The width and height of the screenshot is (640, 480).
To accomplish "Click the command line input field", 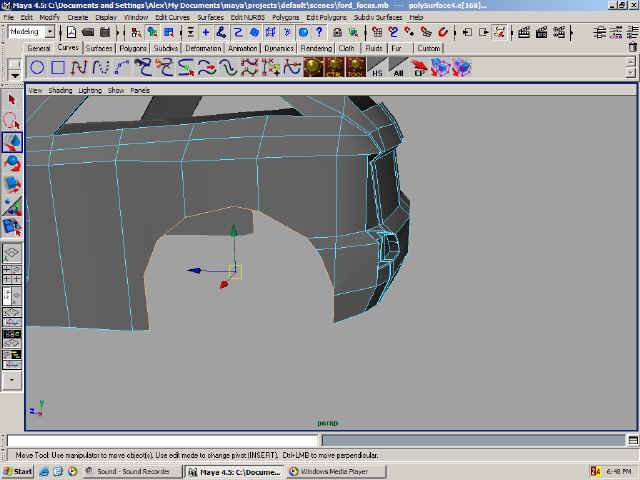I will tap(162, 440).
